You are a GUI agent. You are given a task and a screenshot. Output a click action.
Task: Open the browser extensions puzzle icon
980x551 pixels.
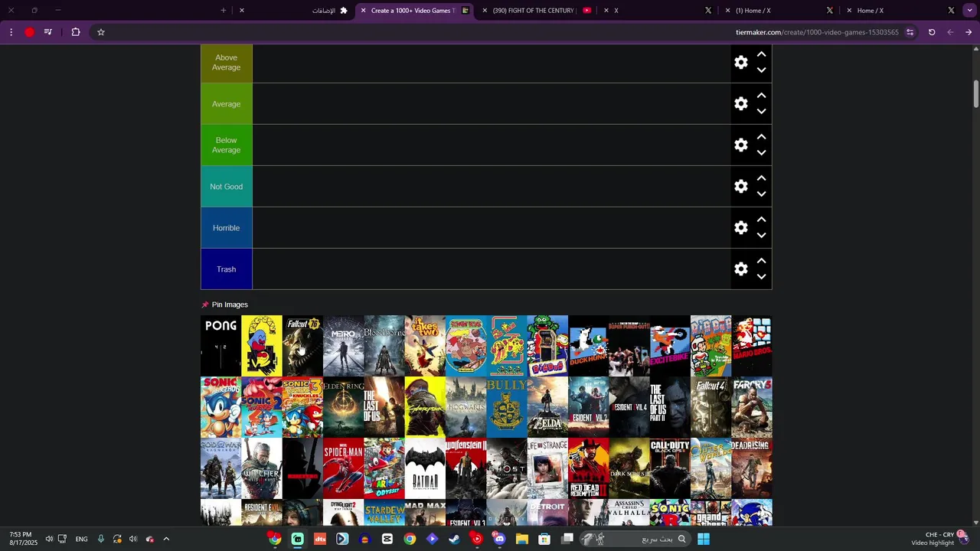[x=76, y=32]
